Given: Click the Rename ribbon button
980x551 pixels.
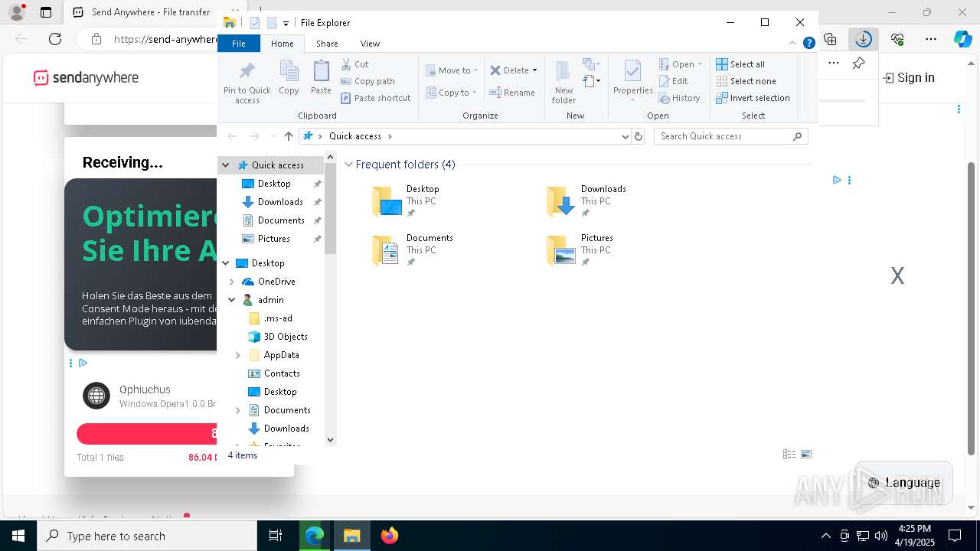Looking at the screenshot, I should [x=512, y=93].
